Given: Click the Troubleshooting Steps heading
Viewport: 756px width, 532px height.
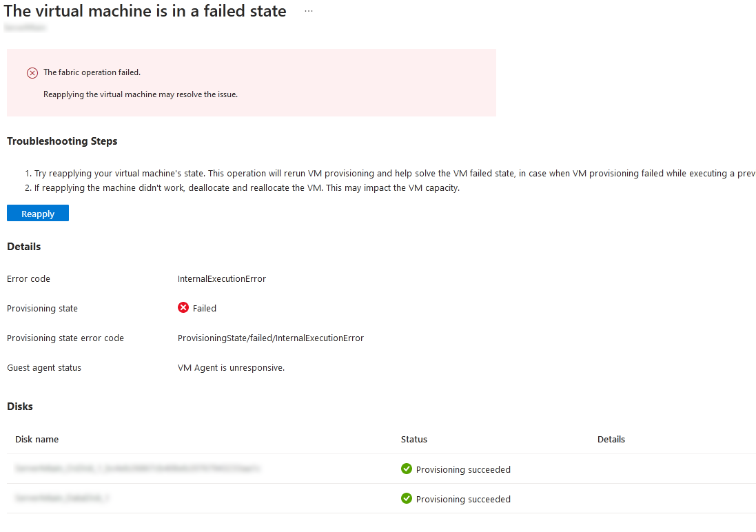Looking at the screenshot, I should point(62,141).
